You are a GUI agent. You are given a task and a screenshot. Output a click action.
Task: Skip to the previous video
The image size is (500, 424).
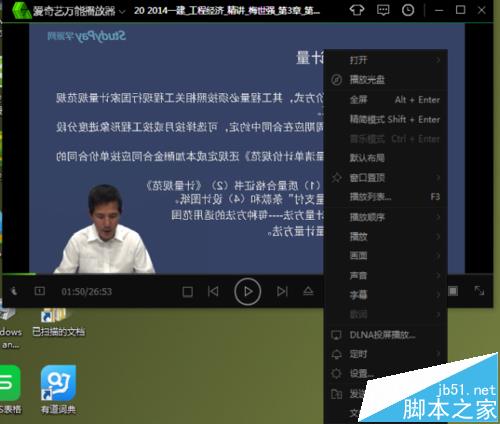(x=213, y=292)
